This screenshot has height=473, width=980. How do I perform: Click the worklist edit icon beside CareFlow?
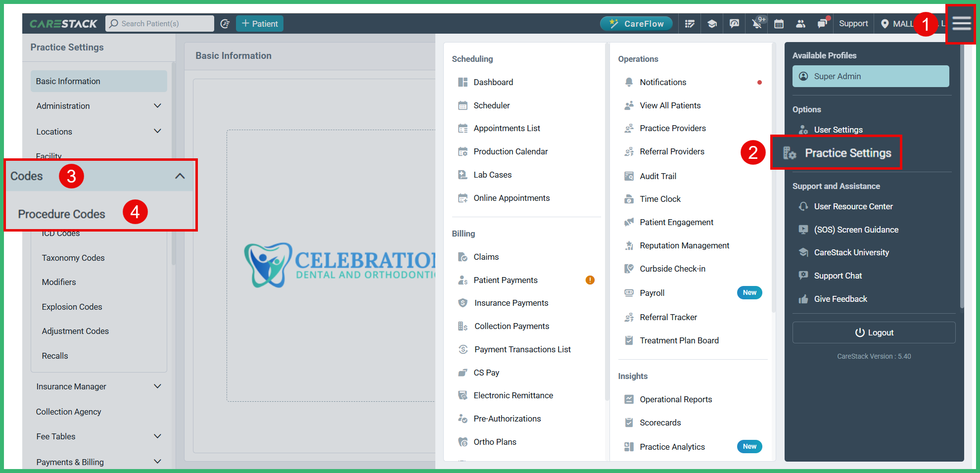[690, 23]
